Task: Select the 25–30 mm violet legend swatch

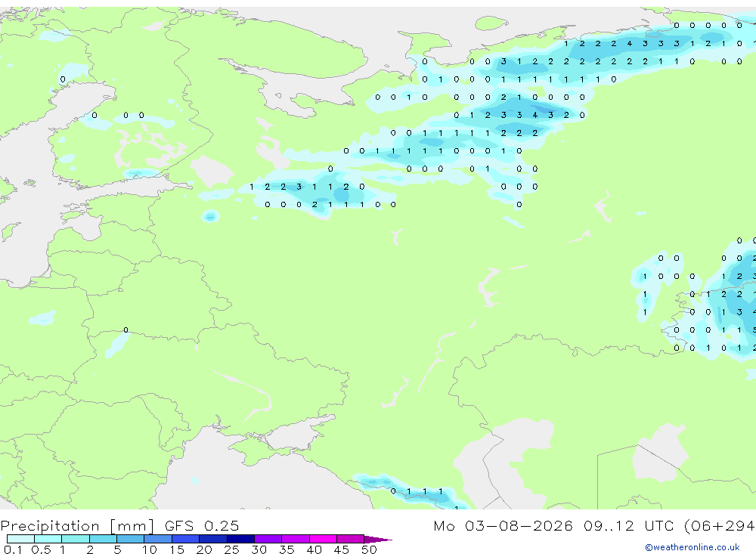Action: coord(240,539)
